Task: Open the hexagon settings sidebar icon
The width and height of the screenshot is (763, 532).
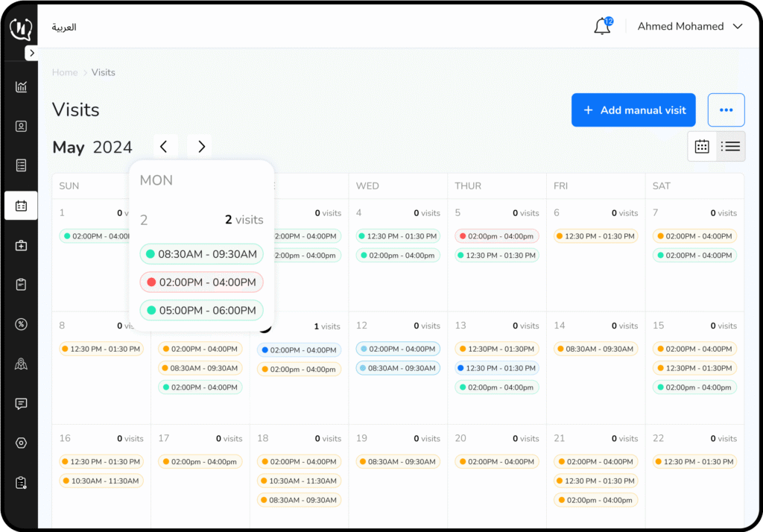Action: pos(21,443)
